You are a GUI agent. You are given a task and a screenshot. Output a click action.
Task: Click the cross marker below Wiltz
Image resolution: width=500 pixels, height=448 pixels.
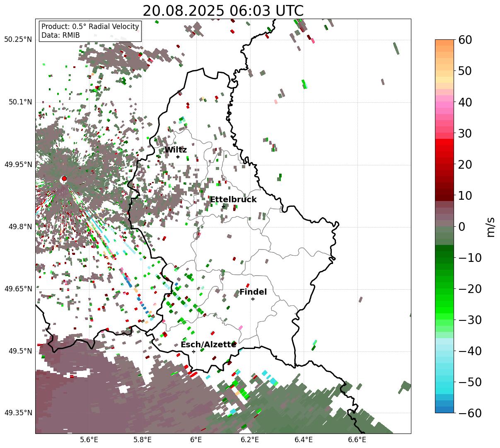[x=178, y=157]
